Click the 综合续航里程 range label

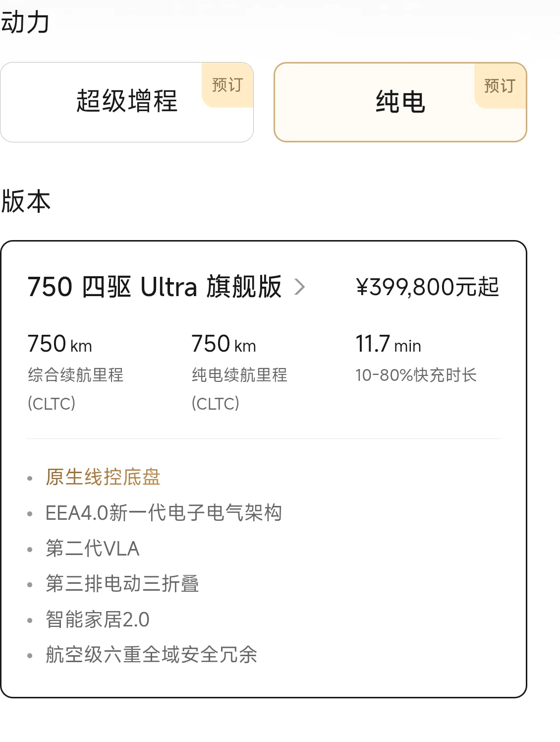pyautogui.click(x=75, y=375)
